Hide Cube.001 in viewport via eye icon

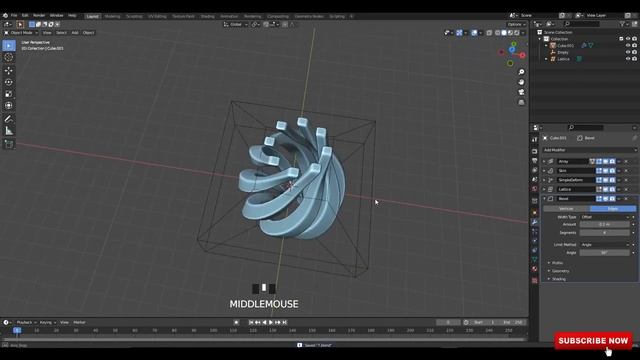628,46
